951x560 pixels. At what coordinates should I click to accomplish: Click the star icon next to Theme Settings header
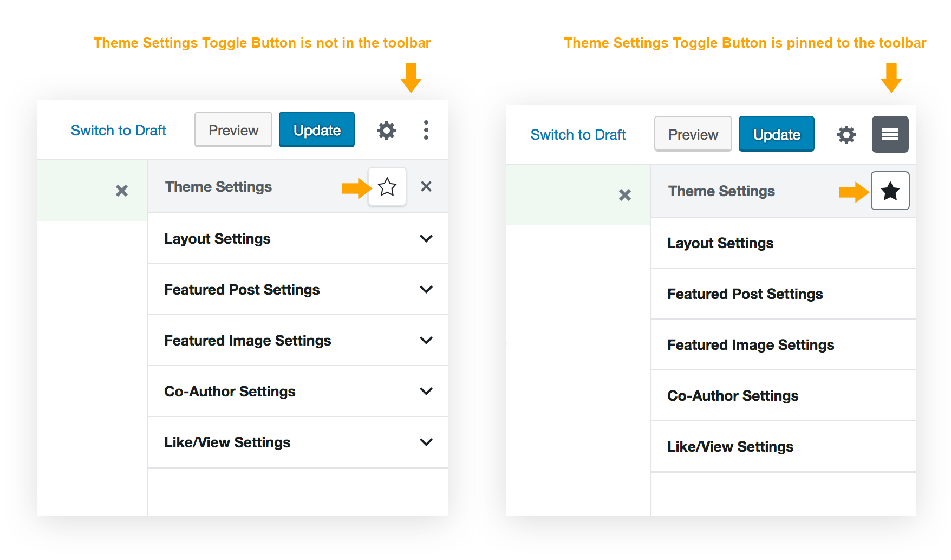pos(387,187)
